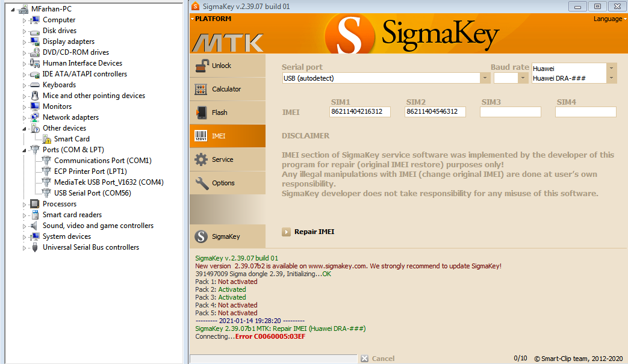
Task: Open the Language dropdown menu
Action: 609,19
